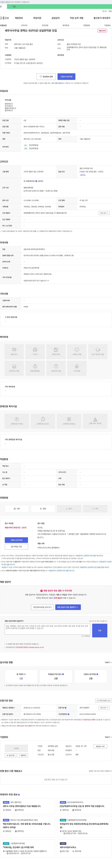The width and height of the screenshot is (112, 868).
Task: Click the 로그인 link at top
Action: 105,11
